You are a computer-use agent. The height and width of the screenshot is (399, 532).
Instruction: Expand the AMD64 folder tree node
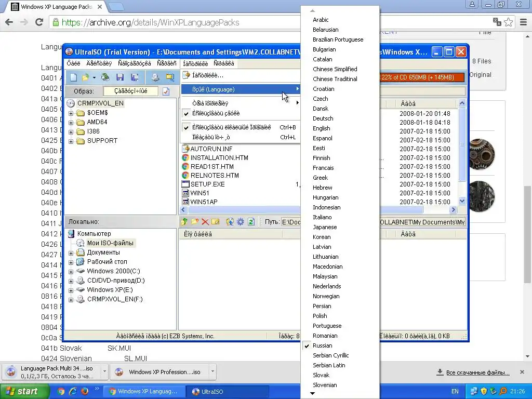[71, 123]
